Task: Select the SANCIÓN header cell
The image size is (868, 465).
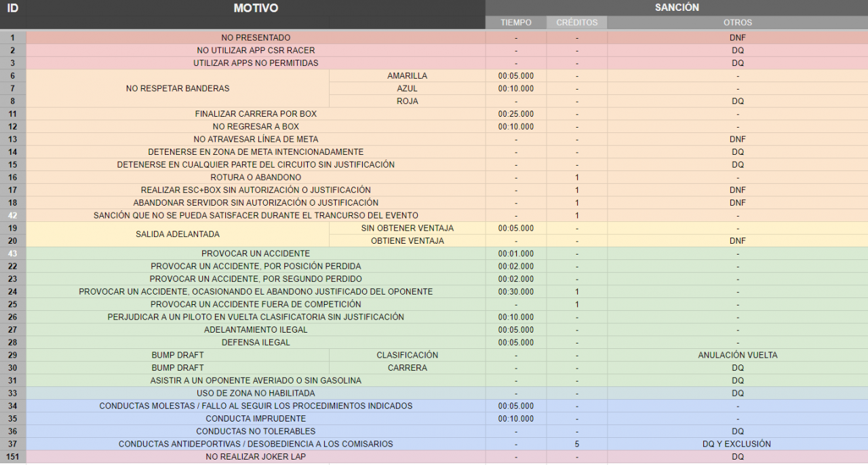Action: coord(676,7)
